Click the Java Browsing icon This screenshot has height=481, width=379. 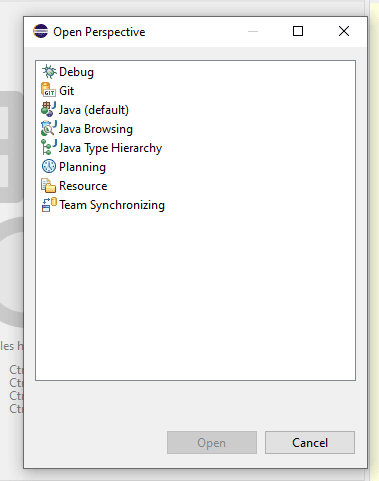click(x=48, y=128)
